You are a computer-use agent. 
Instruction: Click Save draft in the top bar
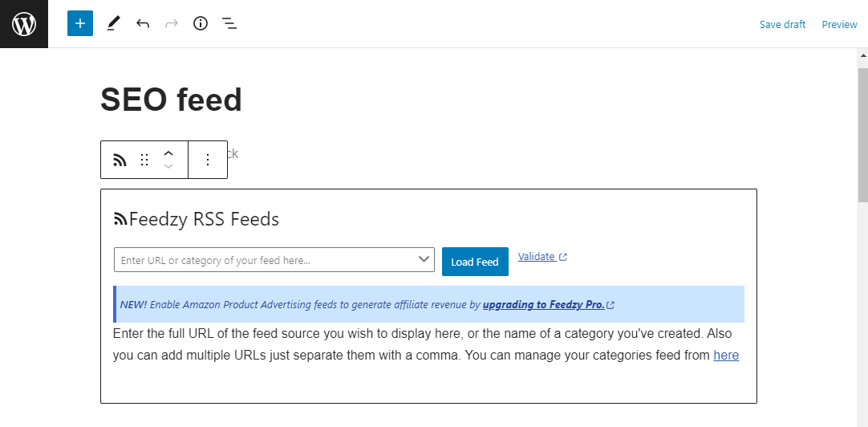[x=782, y=25]
